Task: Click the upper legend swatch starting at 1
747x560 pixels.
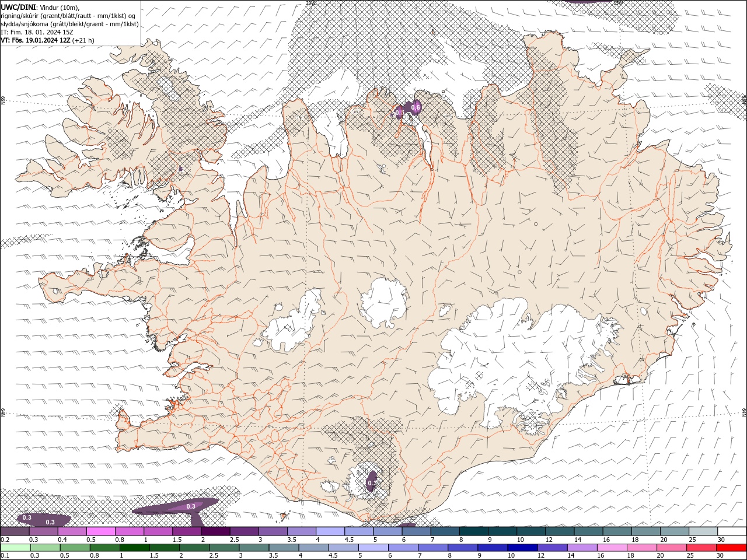Action: click(158, 531)
